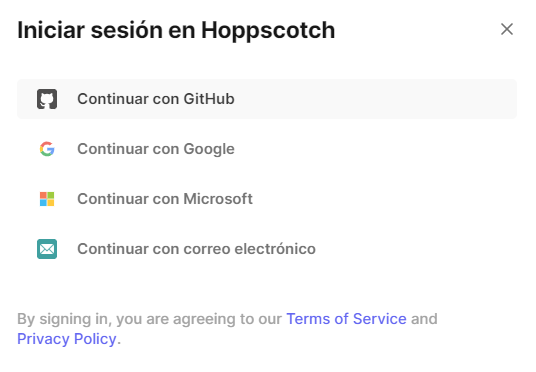Click the word 'Microsoft' in third option
Screen dimensions: 536x372
218,199
